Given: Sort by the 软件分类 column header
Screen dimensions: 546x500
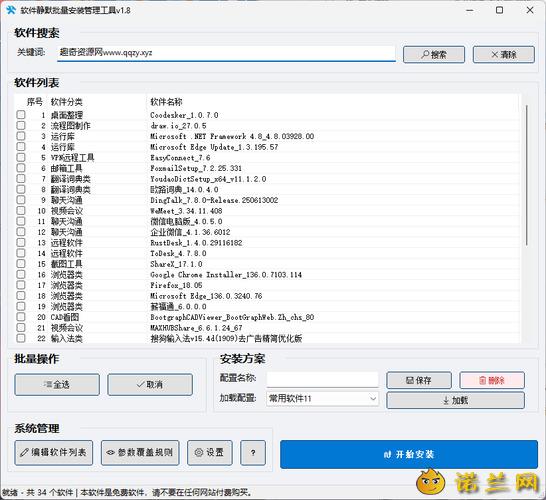Looking at the screenshot, I should pos(67,102).
